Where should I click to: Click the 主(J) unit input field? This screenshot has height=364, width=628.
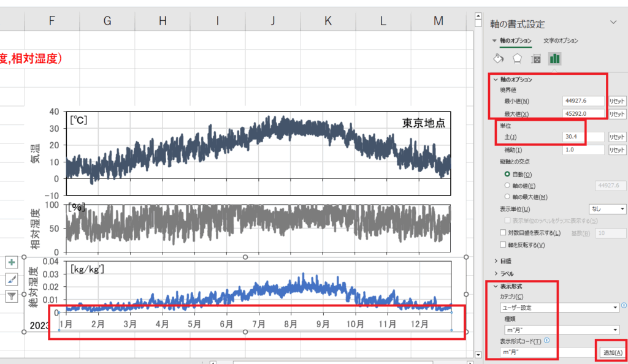coord(583,137)
